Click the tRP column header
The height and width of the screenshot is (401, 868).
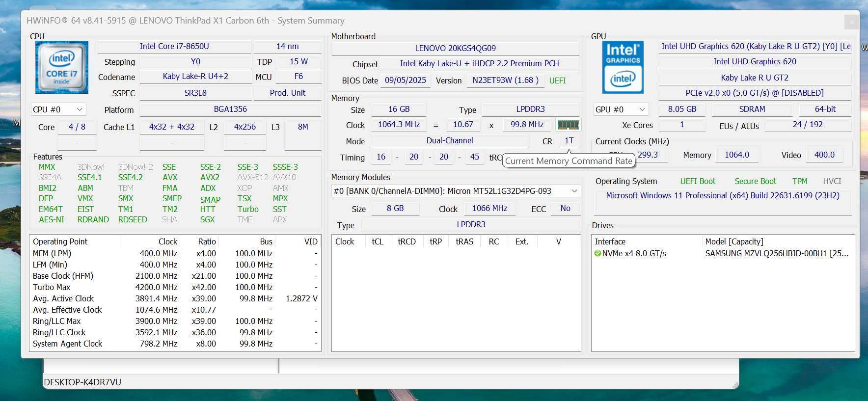point(436,241)
